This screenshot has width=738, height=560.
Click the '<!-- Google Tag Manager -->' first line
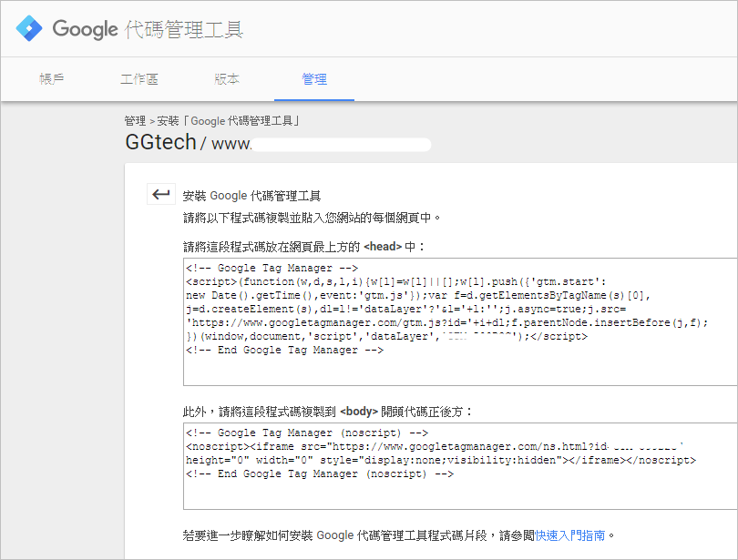(272, 268)
